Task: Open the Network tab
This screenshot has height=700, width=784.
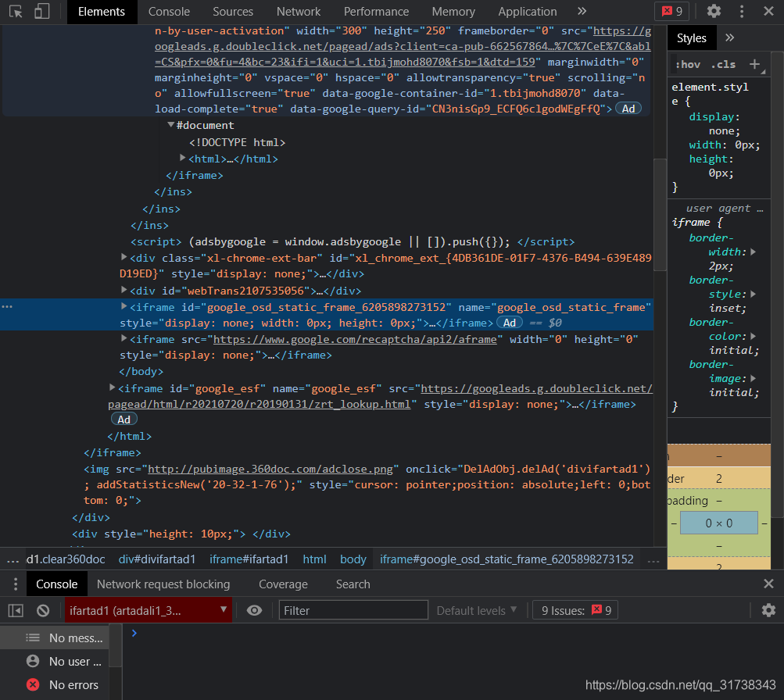Action: (x=299, y=12)
